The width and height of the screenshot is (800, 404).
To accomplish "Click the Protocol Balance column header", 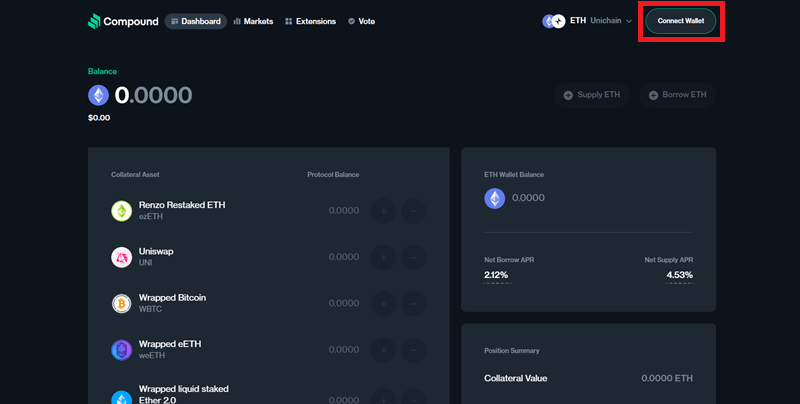I will click(333, 174).
